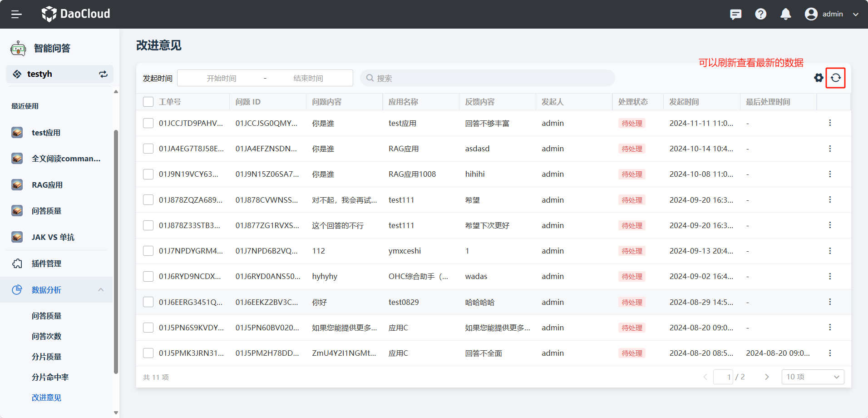Collapse the 数据分析 menu section
The width and height of the screenshot is (868, 418).
click(x=101, y=290)
